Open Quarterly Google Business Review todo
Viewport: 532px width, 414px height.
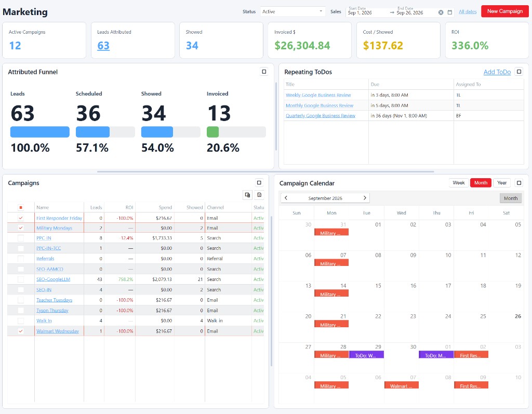320,116
